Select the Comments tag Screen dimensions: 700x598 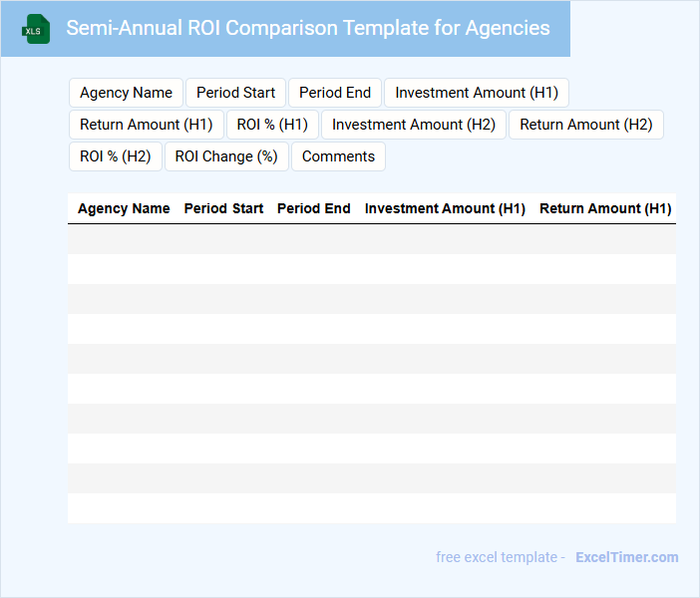pyautogui.click(x=338, y=156)
